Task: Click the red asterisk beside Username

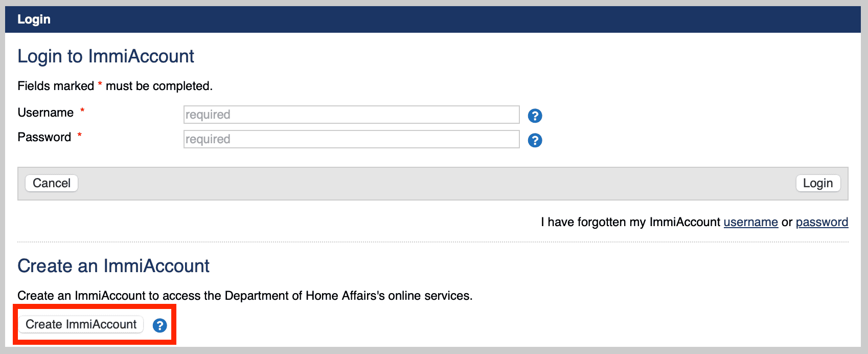Action: tap(82, 110)
